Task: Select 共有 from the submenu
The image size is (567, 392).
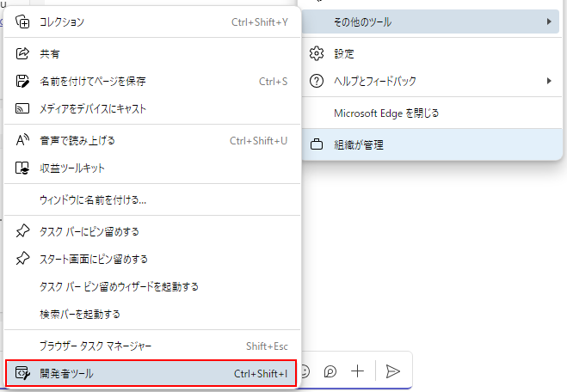Action: pos(152,54)
